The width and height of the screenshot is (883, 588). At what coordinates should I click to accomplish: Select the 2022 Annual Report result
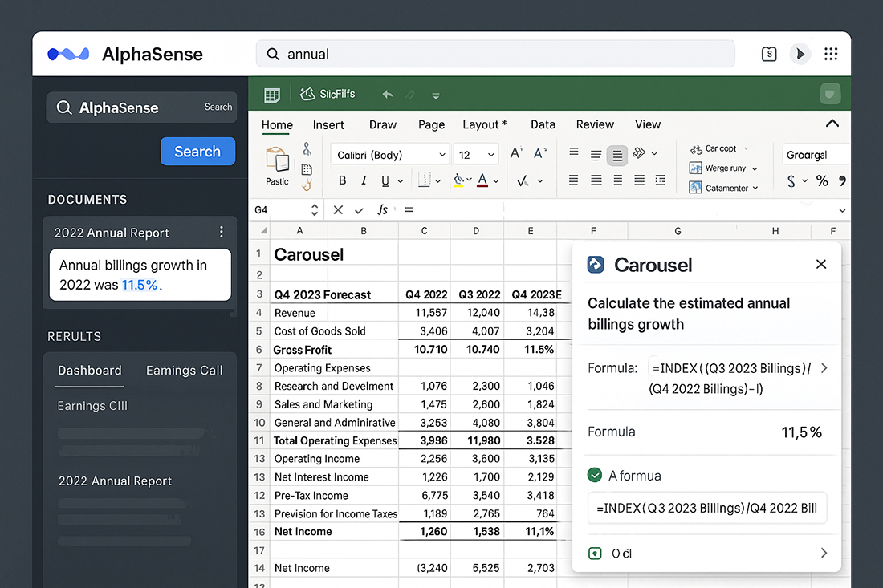click(115, 481)
